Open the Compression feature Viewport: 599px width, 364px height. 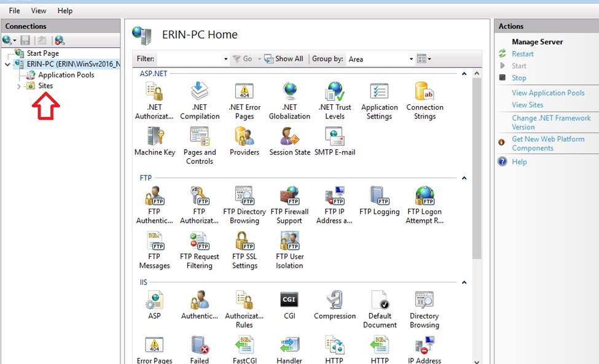click(335, 305)
